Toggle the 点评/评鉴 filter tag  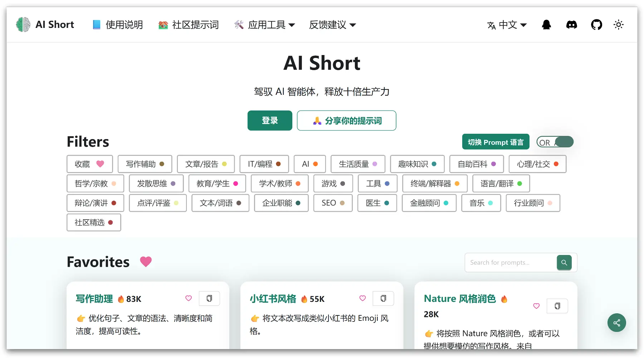tap(158, 203)
